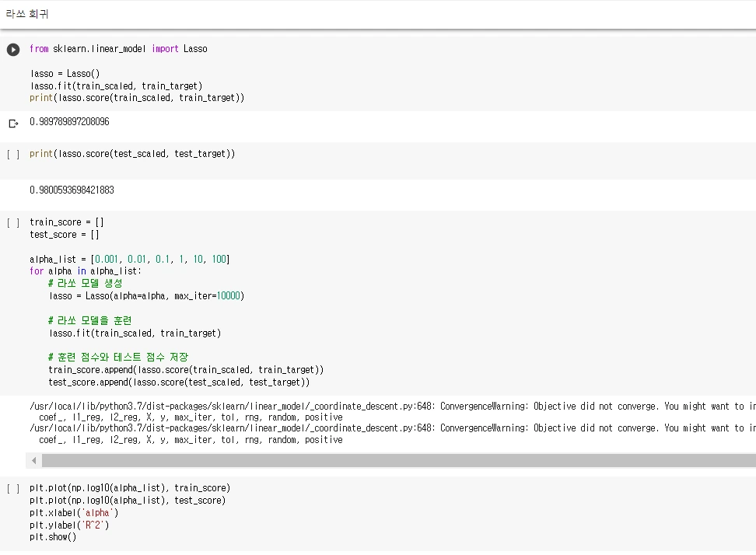Click the 0.989789897208096 output value
Screen dimensions: 756x555
[69, 122]
